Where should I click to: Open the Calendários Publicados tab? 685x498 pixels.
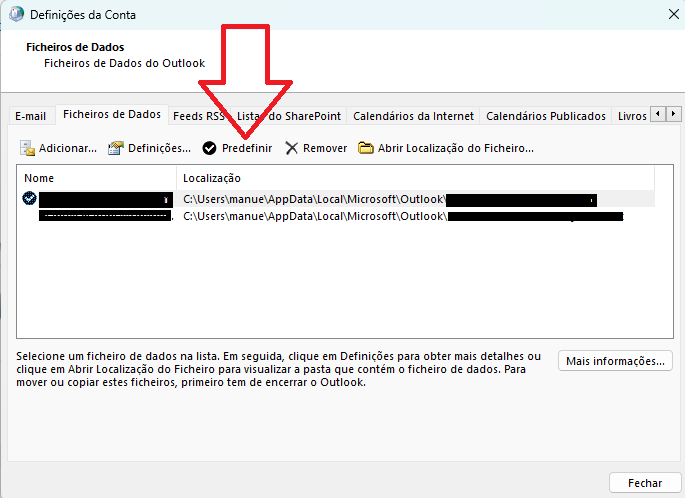(545, 116)
